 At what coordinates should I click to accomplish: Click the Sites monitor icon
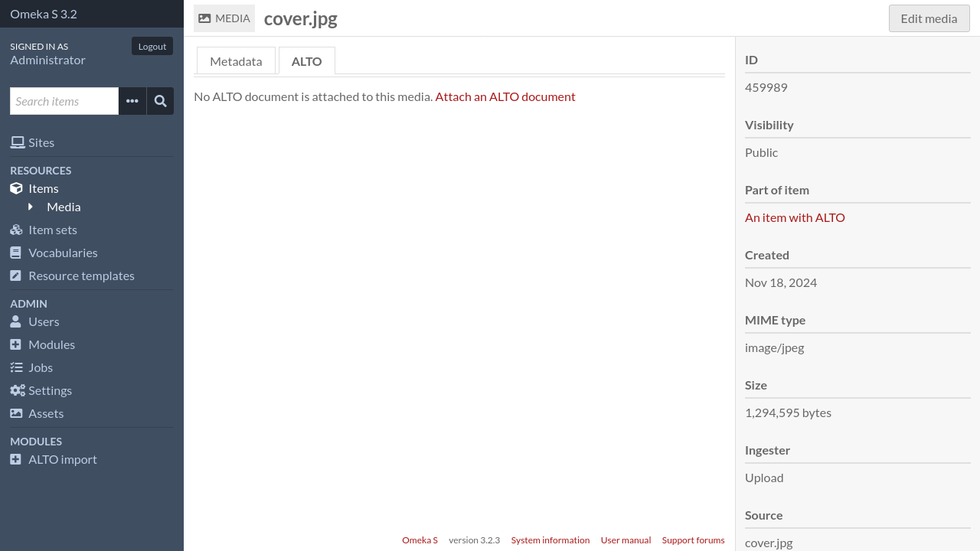[x=17, y=142]
